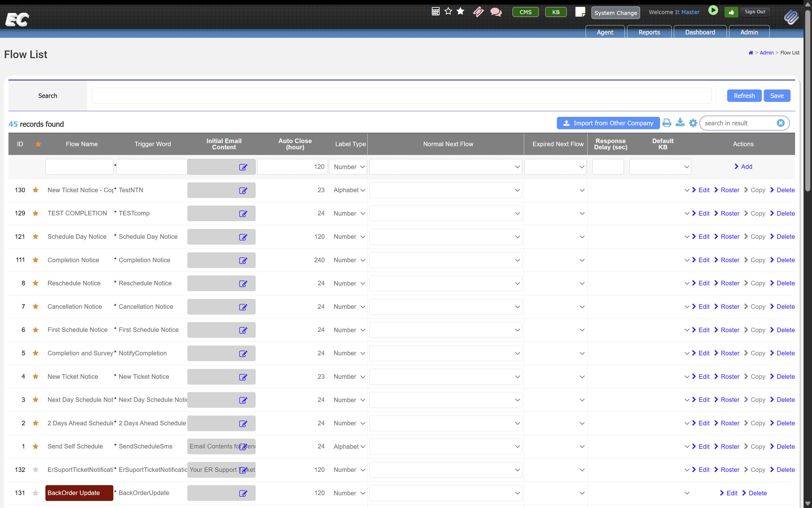Open the calculator grid icon in header
The height and width of the screenshot is (508, 812).
point(435,11)
